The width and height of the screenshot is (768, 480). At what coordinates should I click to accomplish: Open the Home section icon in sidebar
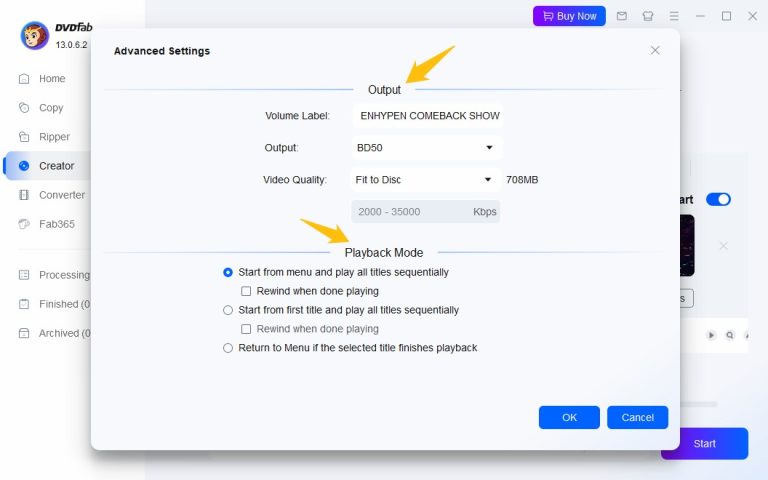pyautogui.click(x=24, y=79)
